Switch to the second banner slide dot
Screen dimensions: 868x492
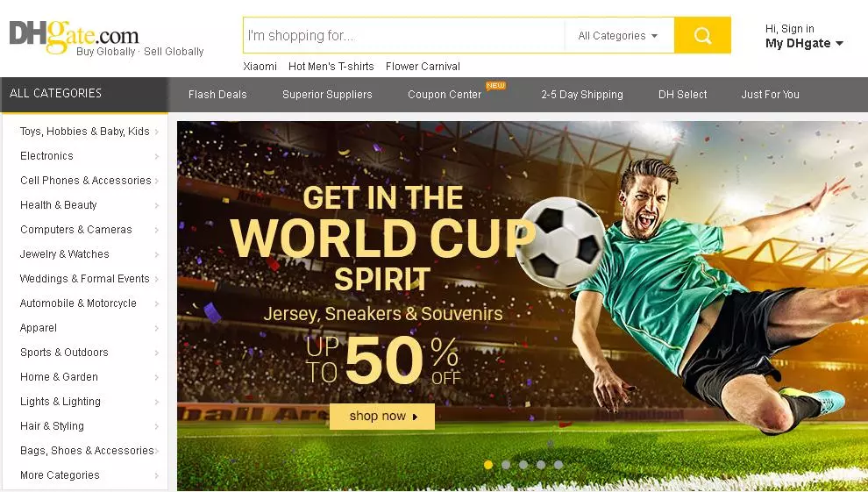[506, 465]
